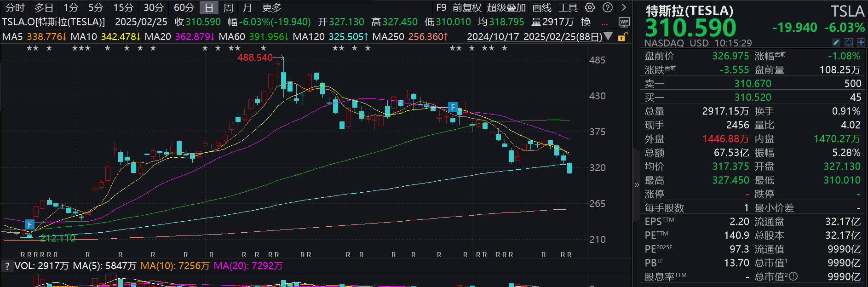The height and width of the screenshot is (287, 868).
Task: Open the chart settings gear icon
Action: 590,7
